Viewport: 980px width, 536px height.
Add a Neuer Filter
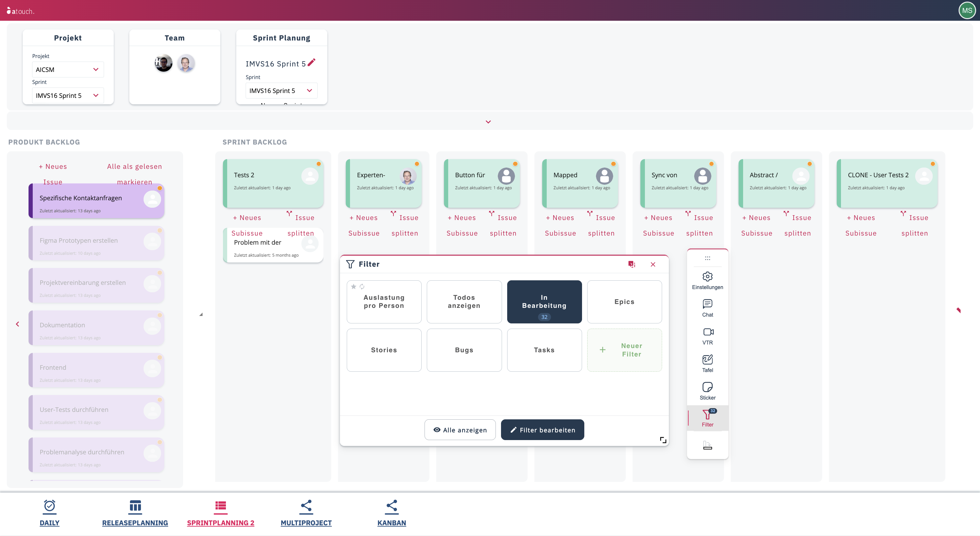(624, 350)
